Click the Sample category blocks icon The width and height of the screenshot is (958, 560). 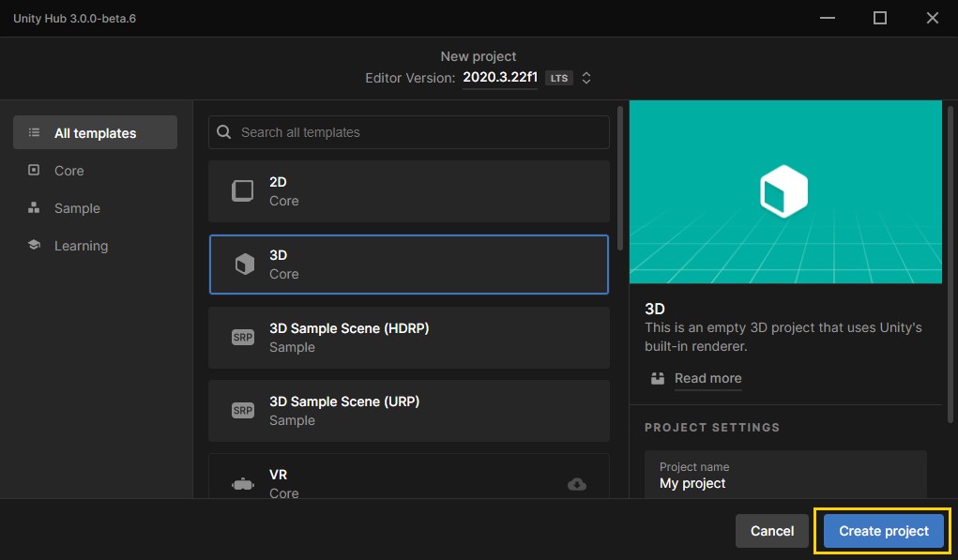point(34,207)
